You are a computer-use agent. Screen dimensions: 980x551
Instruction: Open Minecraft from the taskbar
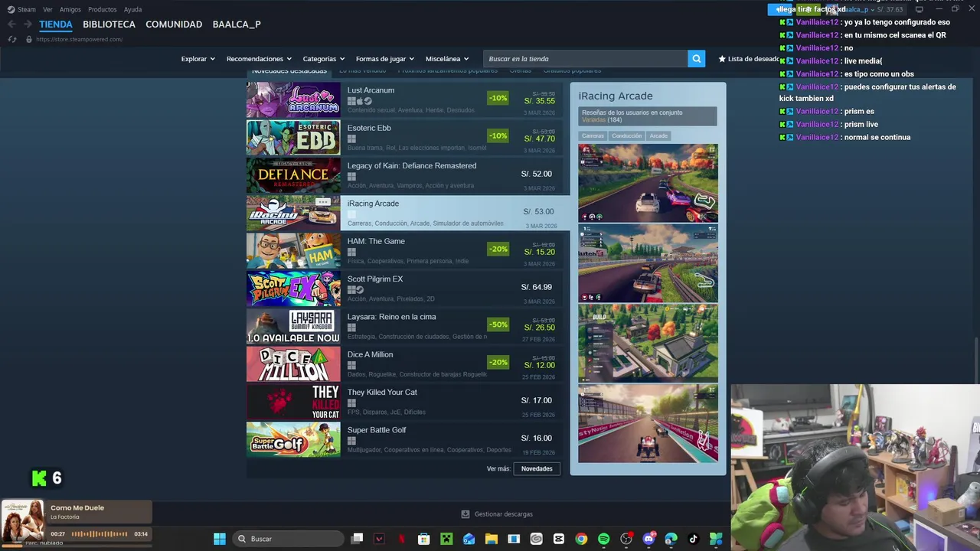(x=446, y=539)
